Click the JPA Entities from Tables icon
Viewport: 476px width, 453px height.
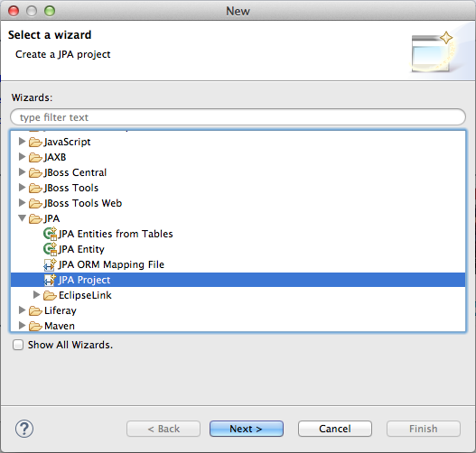[50, 234]
